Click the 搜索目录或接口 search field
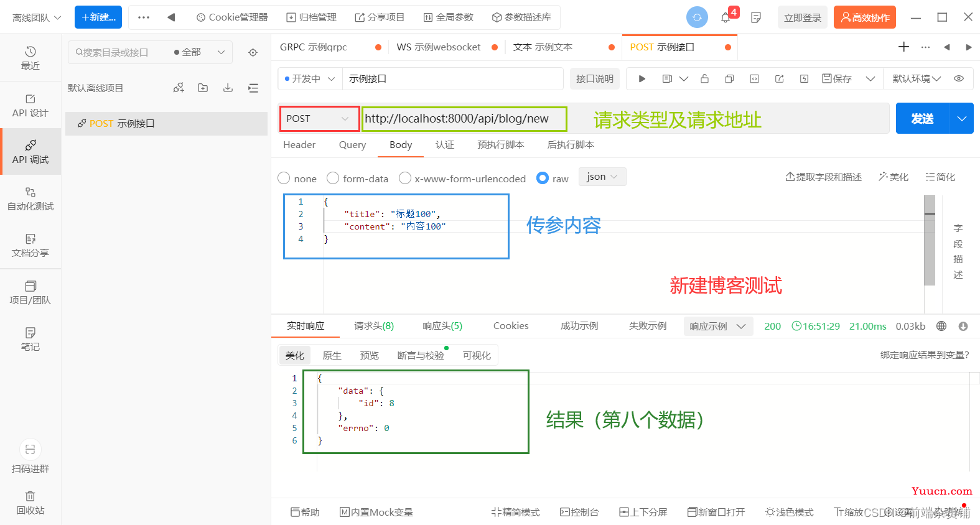980x525 pixels. point(121,52)
